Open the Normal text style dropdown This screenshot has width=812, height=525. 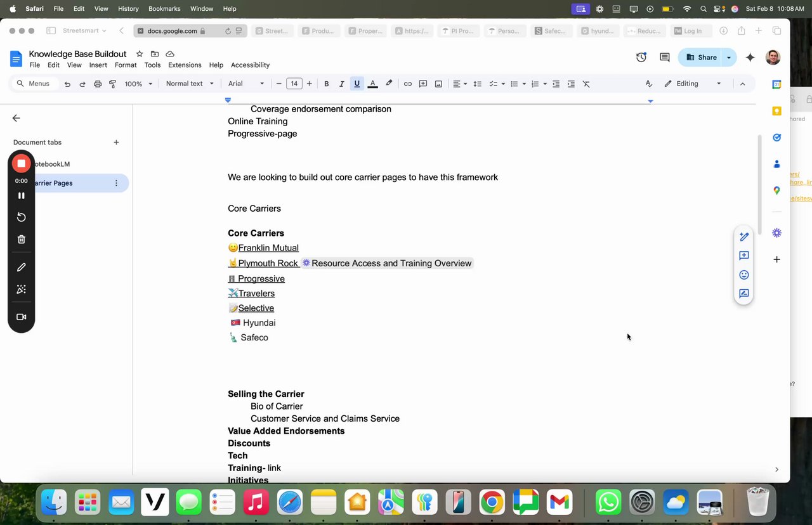click(190, 84)
